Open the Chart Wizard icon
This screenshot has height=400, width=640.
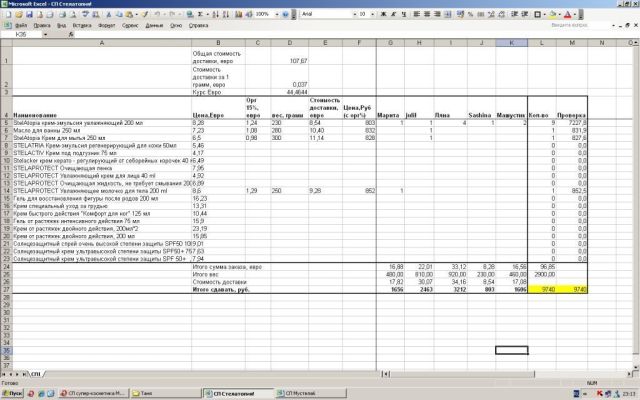pos(239,14)
